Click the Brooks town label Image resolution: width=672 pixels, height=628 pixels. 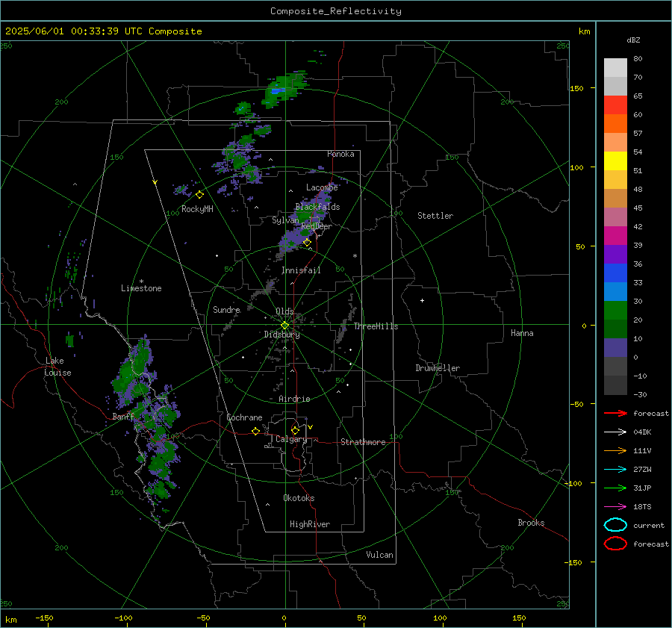(531, 523)
